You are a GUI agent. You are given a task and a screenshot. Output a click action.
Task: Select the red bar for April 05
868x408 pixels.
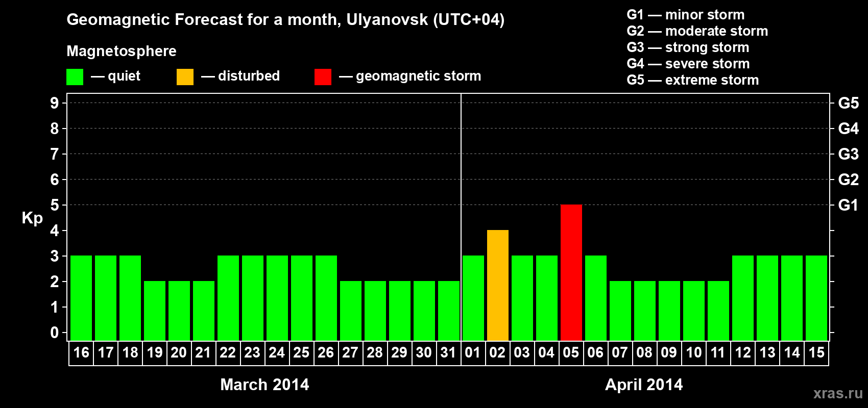click(x=571, y=272)
